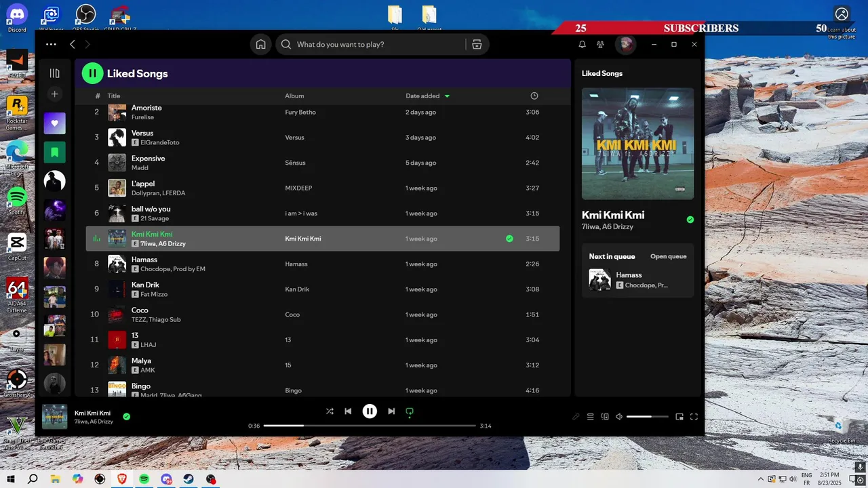
Task: Create a new playlist with plus button
Action: click(55, 94)
